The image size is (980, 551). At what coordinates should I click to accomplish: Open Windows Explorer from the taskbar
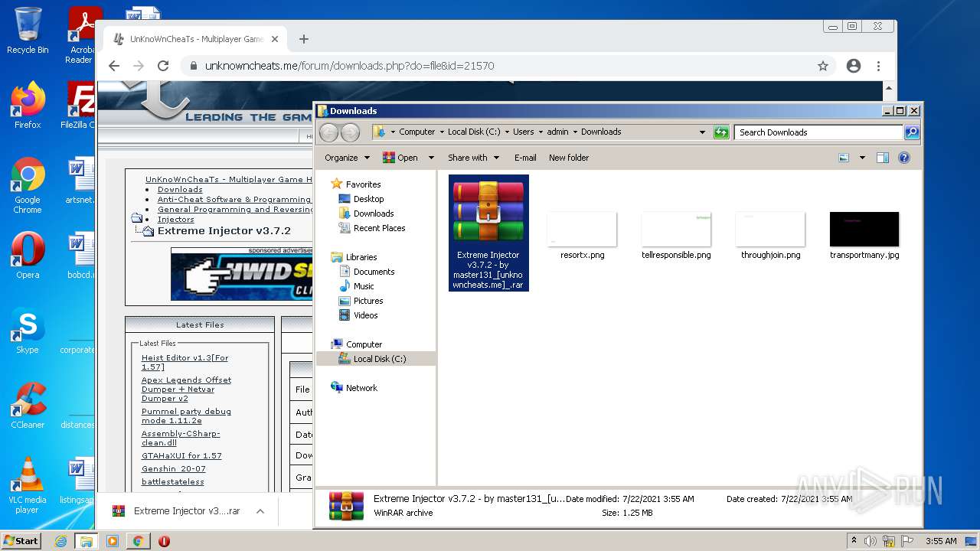pyautogui.click(x=87, y=541)
